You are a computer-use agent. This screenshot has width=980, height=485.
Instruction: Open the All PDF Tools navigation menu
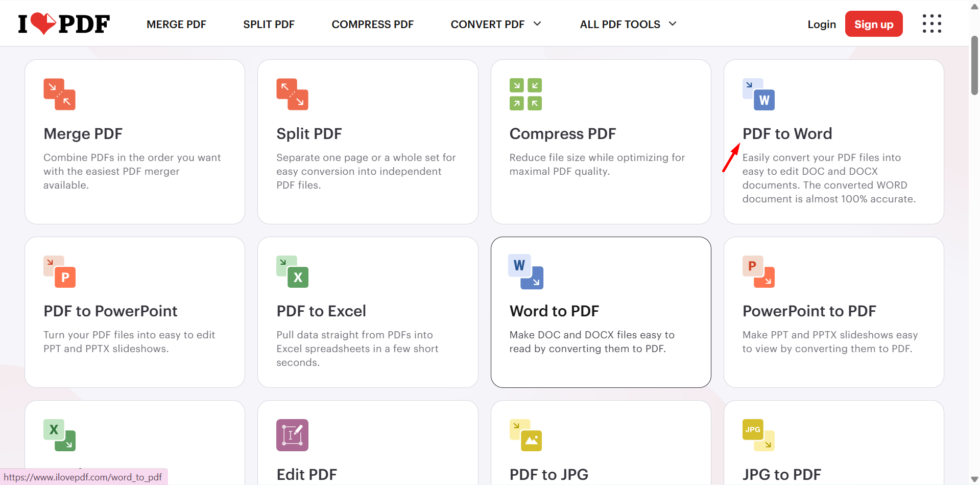620,24
